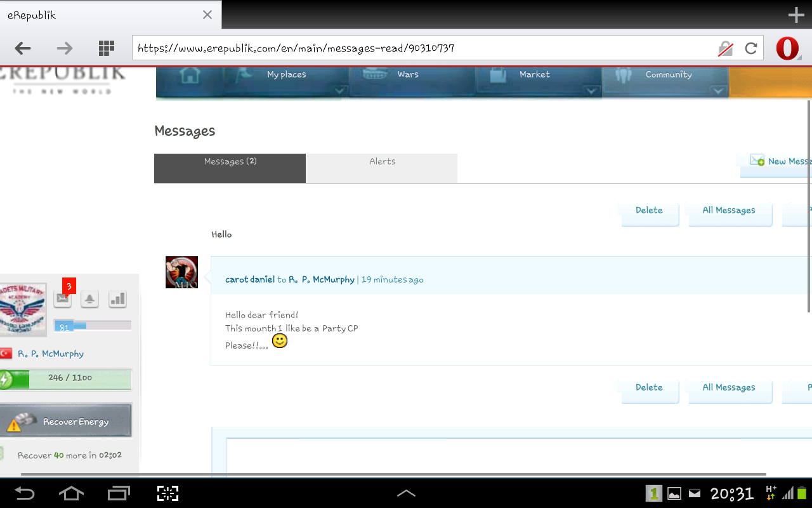Open the Opera menu logo
The width and height of the screenshot is (812, 508).
[788, 48]
